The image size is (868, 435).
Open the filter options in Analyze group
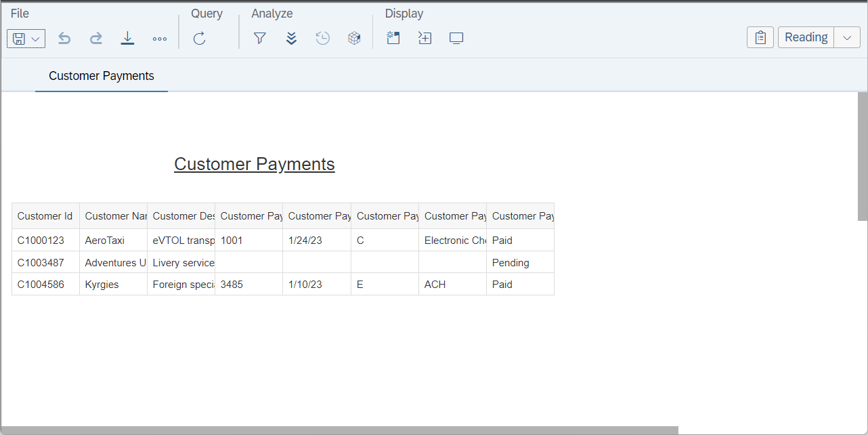point(259,38)
